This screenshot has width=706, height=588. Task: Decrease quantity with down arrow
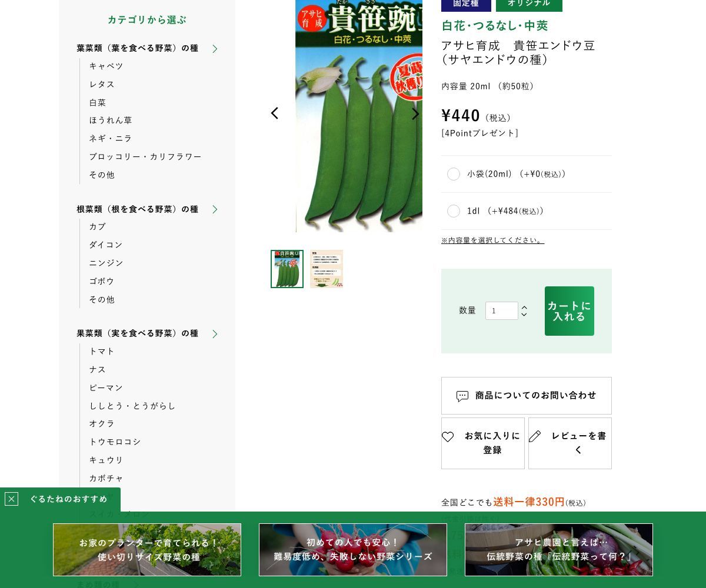[x=524, y=315]
